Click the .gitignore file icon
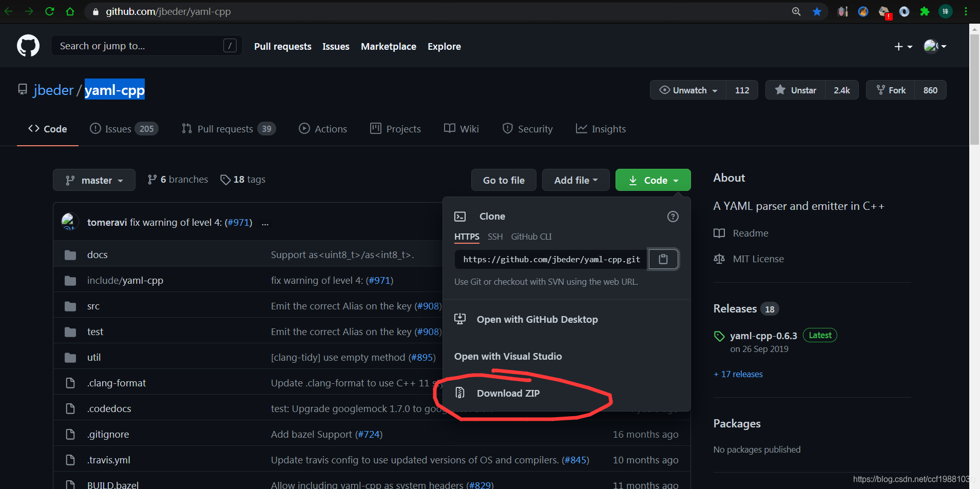 click(70, 435)
